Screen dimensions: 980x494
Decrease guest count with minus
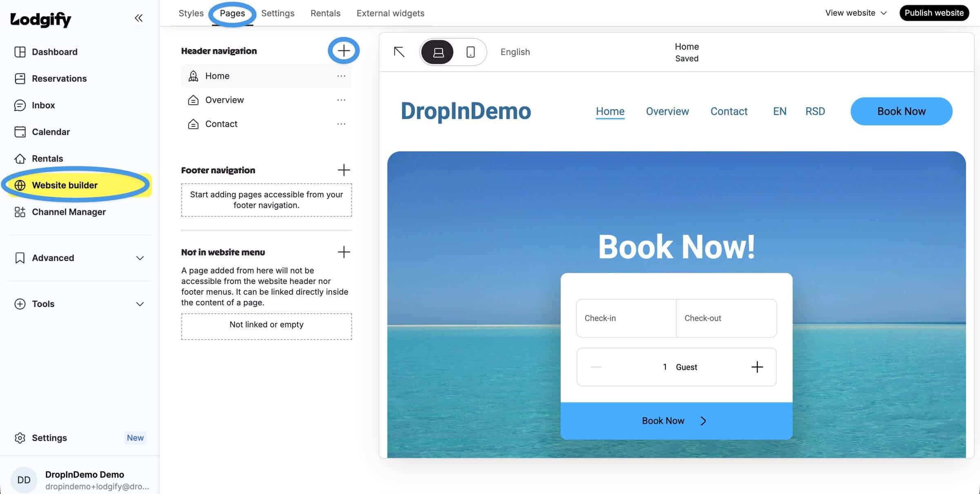(596, 367)
